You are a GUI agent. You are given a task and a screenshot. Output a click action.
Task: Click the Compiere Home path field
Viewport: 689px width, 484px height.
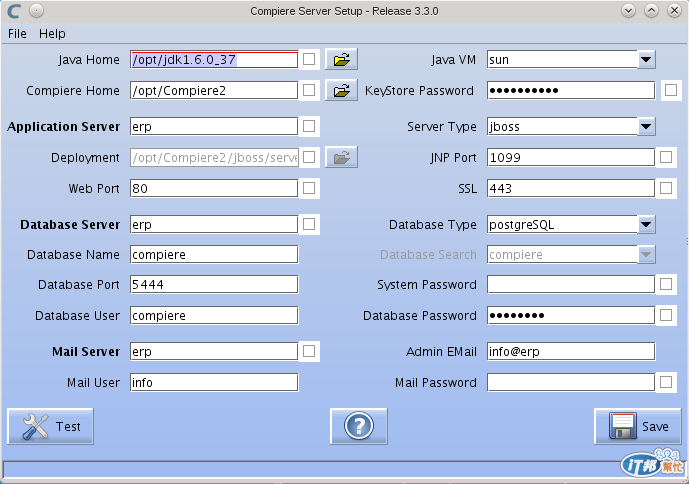(x=214, y=91)
